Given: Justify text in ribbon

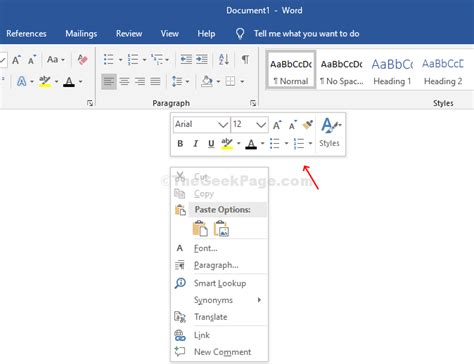Looking at the screenshot, I should tap(155, 81).
